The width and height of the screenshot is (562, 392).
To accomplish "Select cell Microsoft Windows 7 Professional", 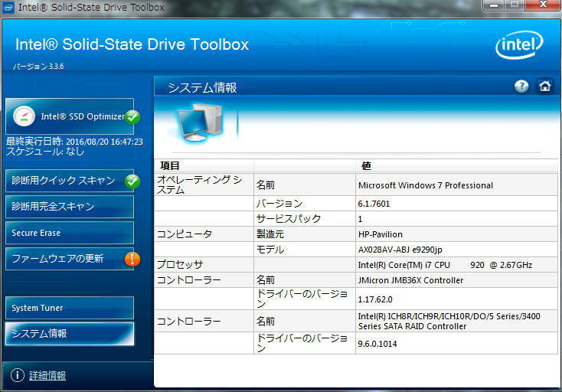I will click(456, 185).
